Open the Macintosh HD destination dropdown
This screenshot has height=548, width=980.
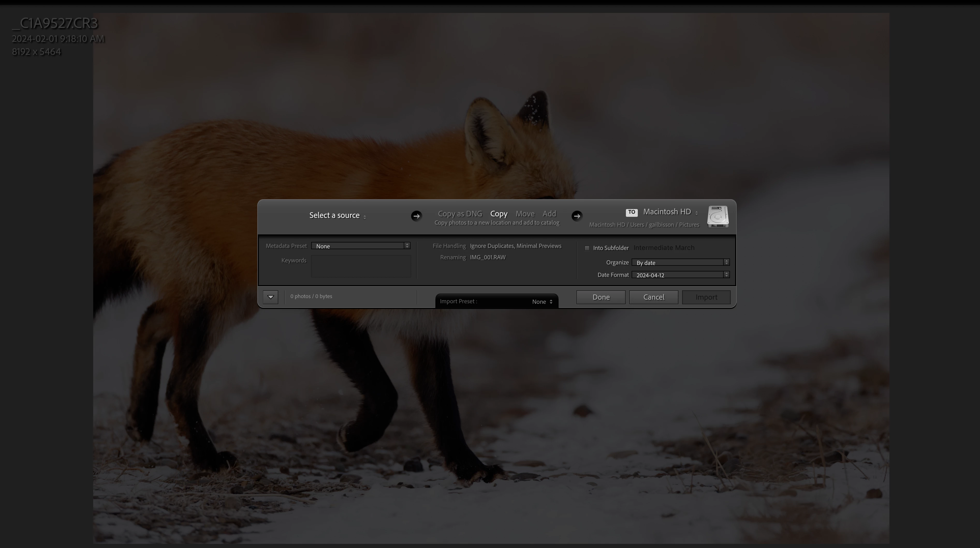pyautogui.click(x=670, y=212)
